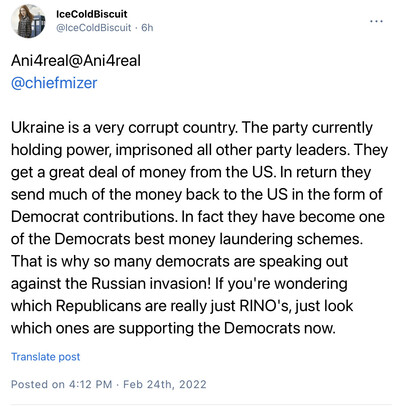The image size is (393, 406).
Task: Click the phrase 'money from the US'
Action: point(208,173)
